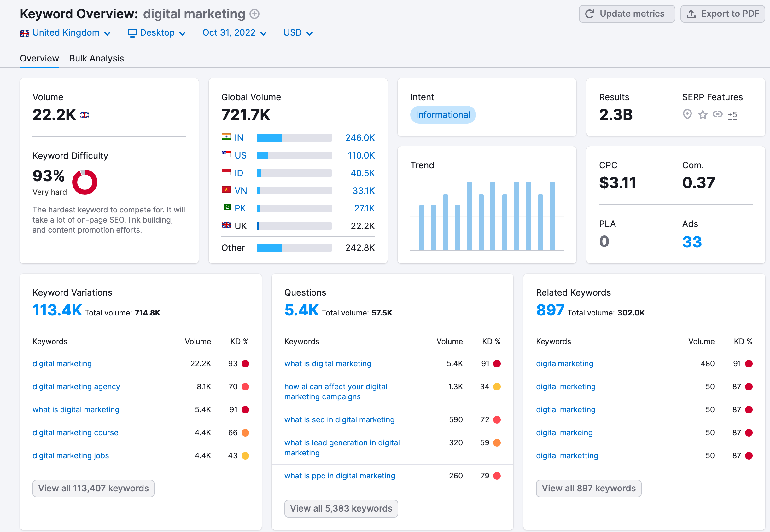The height and width of the screenshot is (532, 770).
Task: Click Volume column header in Keyword Variations
Action: [x=198, y=342]
